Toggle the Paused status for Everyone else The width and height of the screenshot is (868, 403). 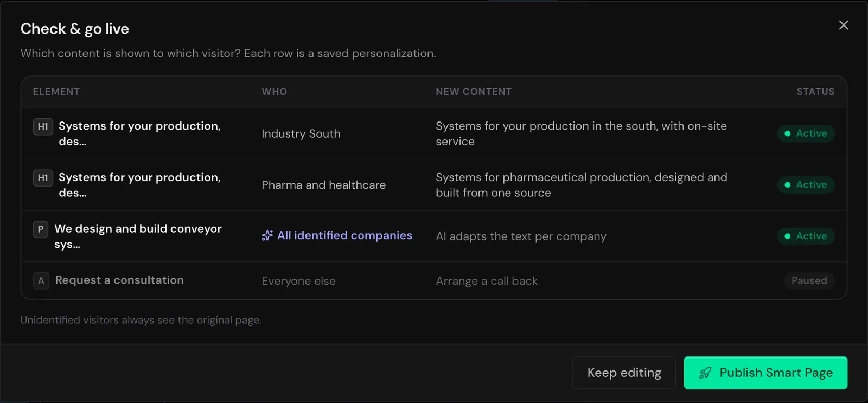[809, 280]
